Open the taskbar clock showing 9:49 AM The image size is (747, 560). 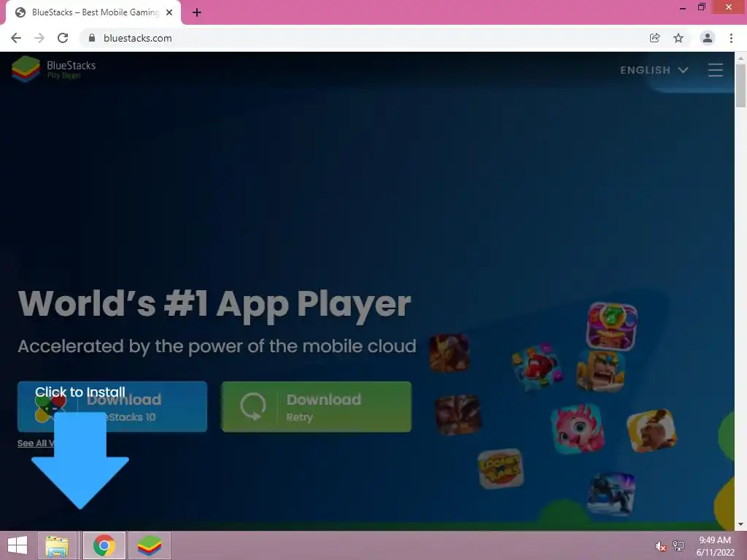point(715,546)
